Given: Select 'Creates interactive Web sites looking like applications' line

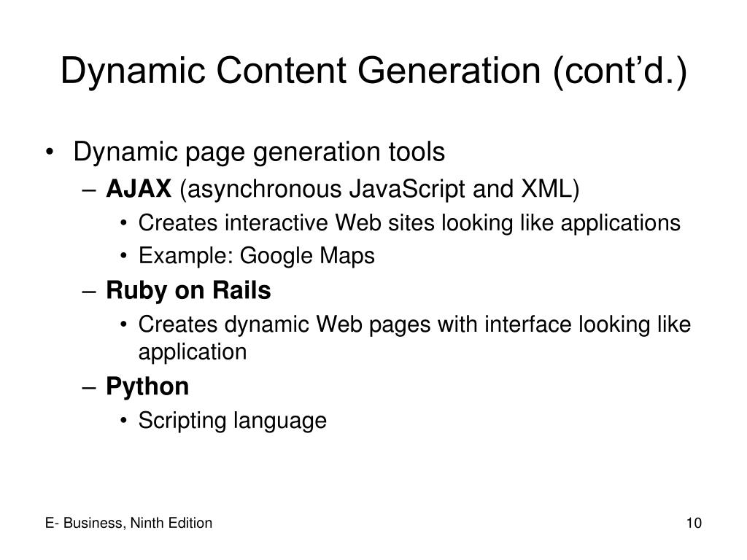Looking at the screenshot, I should coord(409,223).
